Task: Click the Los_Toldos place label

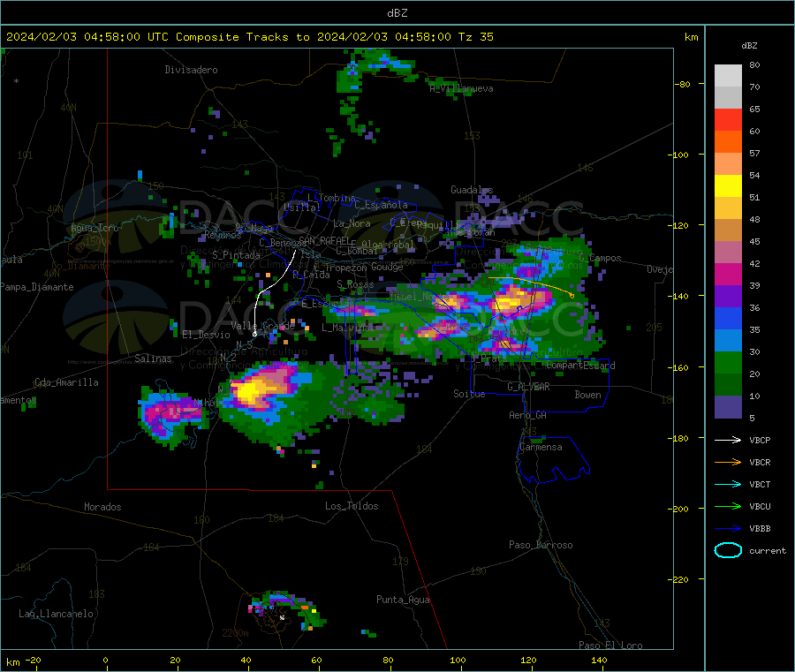Action: [352, 506]
